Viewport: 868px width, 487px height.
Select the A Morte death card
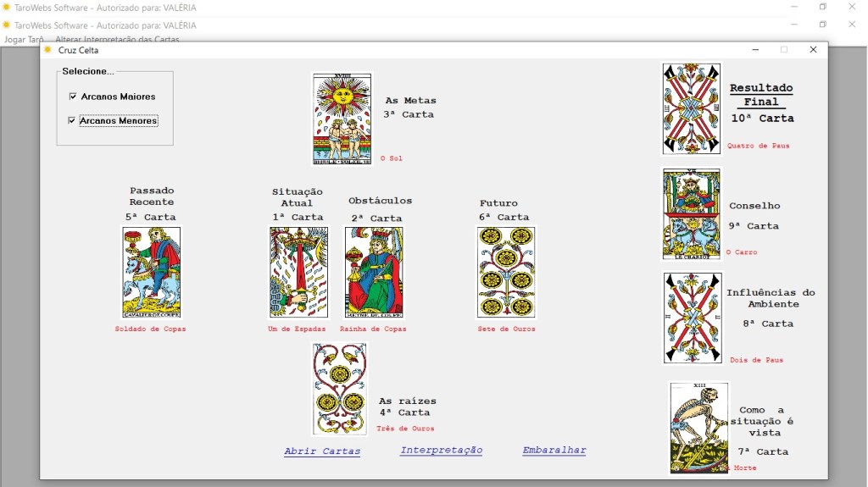tap(698, 427)
